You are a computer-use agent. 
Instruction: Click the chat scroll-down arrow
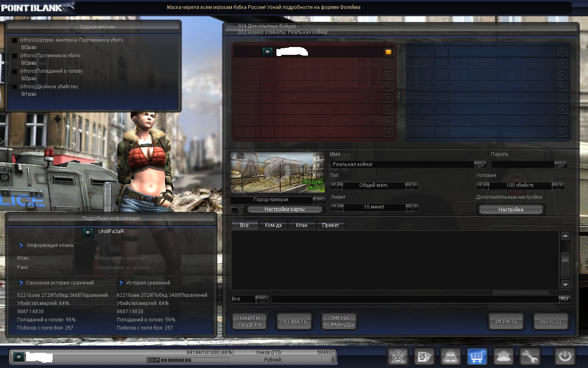565,285
